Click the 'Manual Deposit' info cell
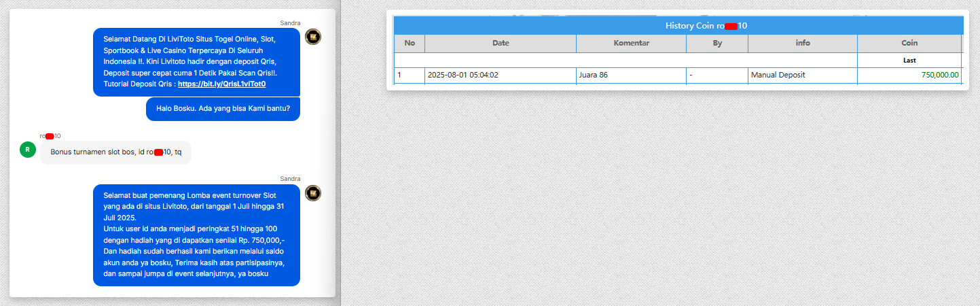This screenshot has height=306, width=980. [x=803, y=75]
